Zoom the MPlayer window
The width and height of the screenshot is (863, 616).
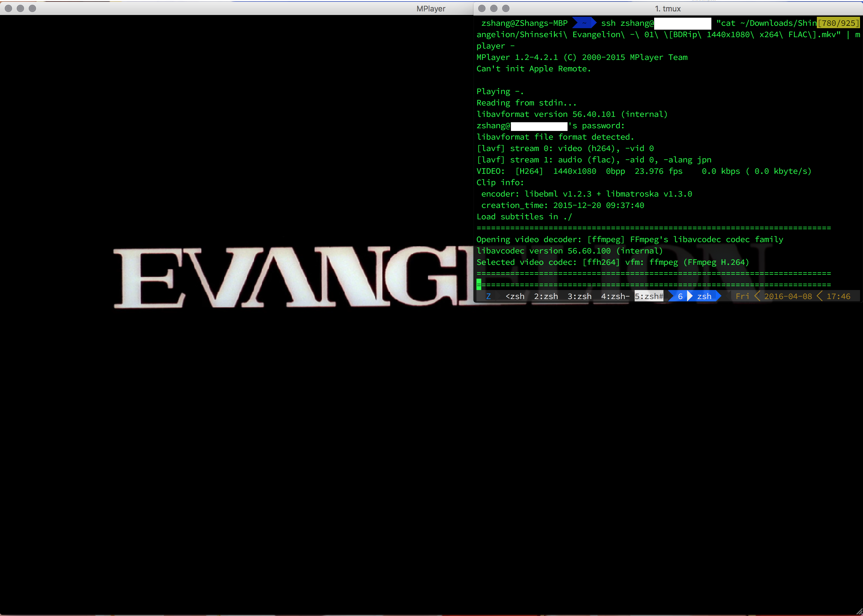pos(32,8)
